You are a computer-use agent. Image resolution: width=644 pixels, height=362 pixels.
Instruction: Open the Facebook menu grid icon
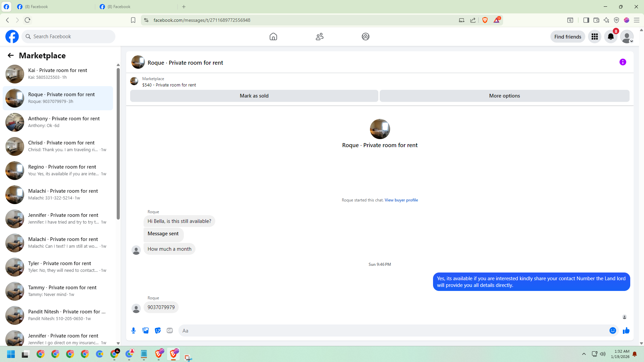(595, 37)
